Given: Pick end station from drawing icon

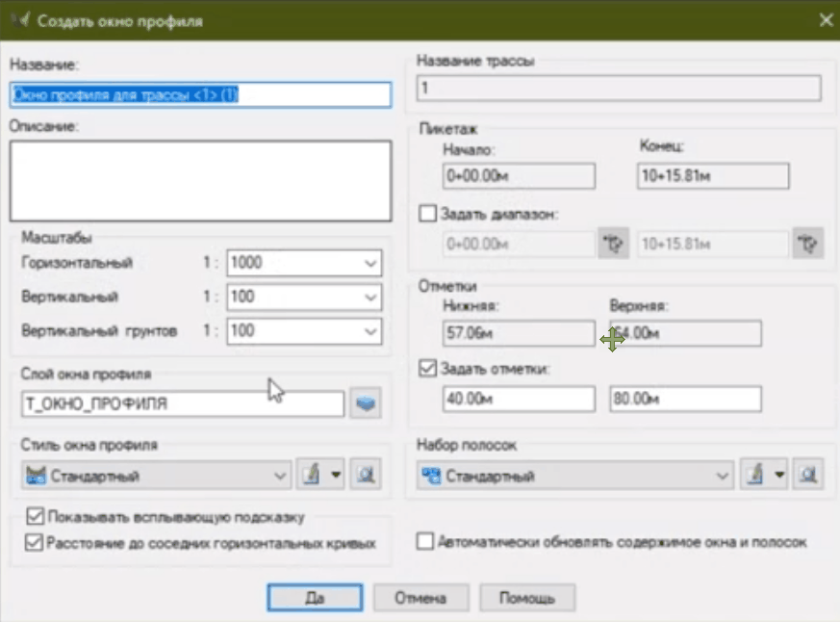Looking at the screenshot, I should pyautogui.click(x=807, y=245).
